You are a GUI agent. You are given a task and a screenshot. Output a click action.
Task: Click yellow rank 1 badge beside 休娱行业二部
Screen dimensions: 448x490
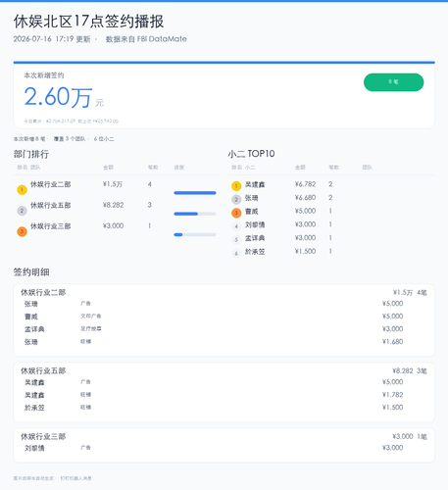tap(22, 190)
